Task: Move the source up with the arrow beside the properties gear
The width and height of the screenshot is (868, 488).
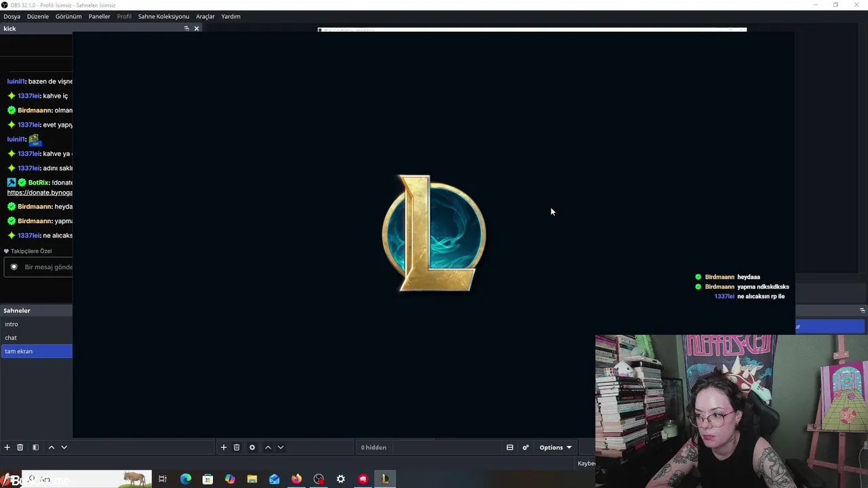Action: pos(268,447)
